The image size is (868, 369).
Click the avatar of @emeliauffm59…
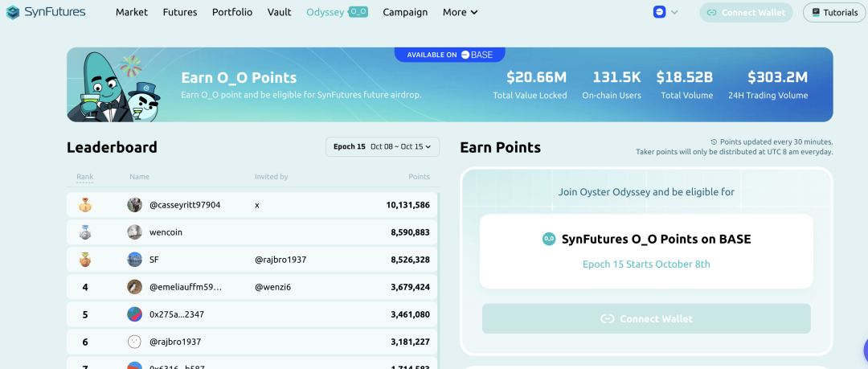tap(134, 287)
